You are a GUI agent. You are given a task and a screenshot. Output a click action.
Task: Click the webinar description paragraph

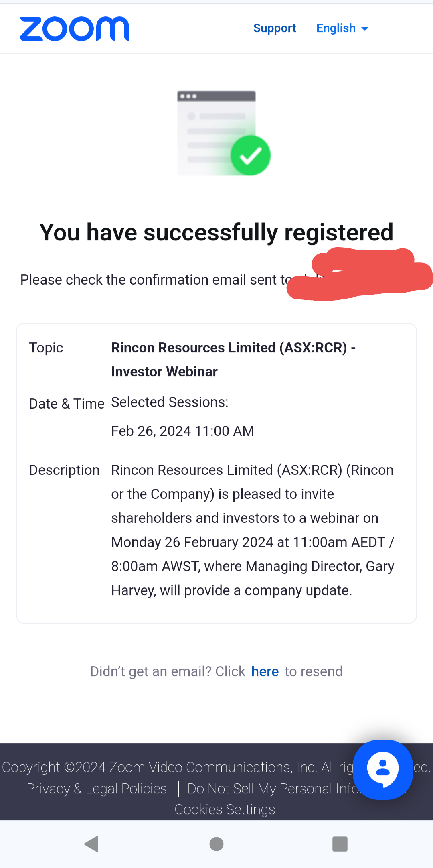pos(253,530)
